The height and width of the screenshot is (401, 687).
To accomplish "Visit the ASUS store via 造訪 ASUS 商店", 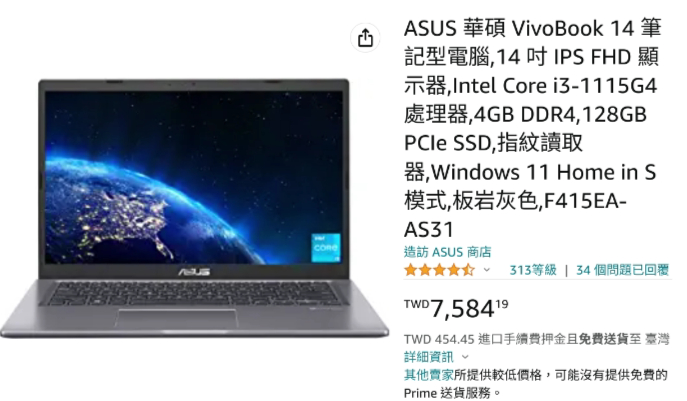I will click(447, 252).
